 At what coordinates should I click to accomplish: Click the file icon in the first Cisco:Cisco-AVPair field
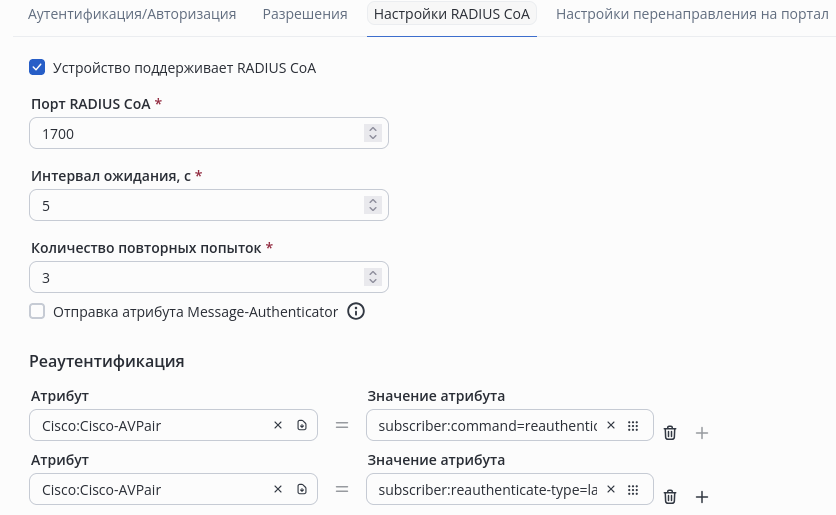click(x=302, y=426)
